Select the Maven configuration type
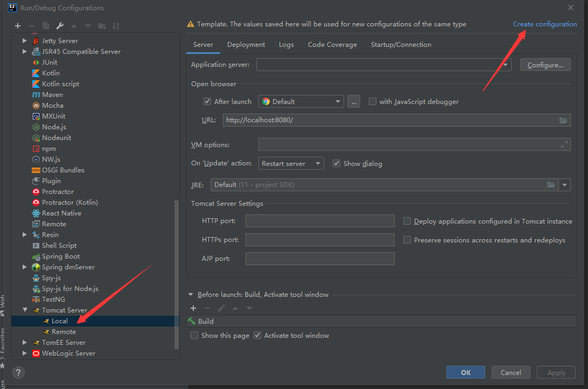This screenshot has height=389, width=588. (x=52, y=94)
